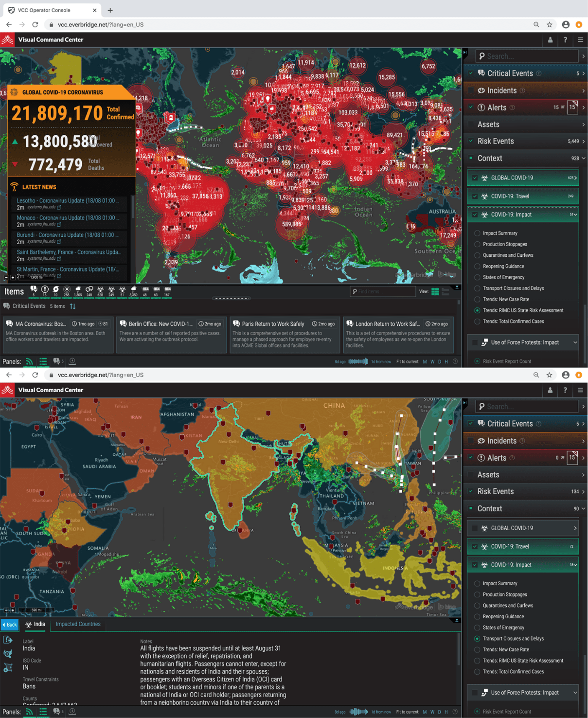Click list panel icon in top Panels bar

[43, 361]
